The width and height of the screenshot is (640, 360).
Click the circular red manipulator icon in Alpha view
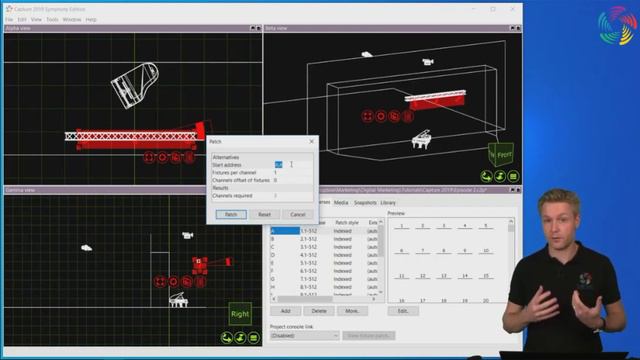point(162,157)
